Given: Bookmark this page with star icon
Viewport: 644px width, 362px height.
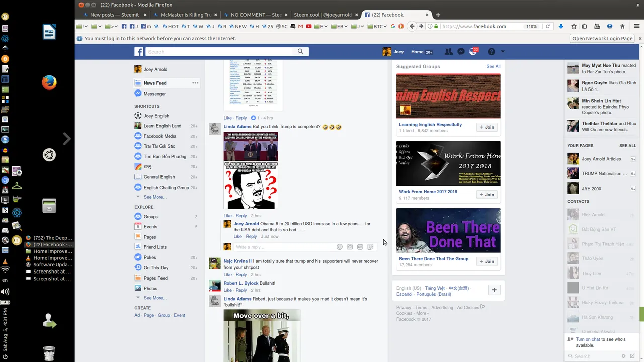Looking at the screenshot, I should (573, 26).
